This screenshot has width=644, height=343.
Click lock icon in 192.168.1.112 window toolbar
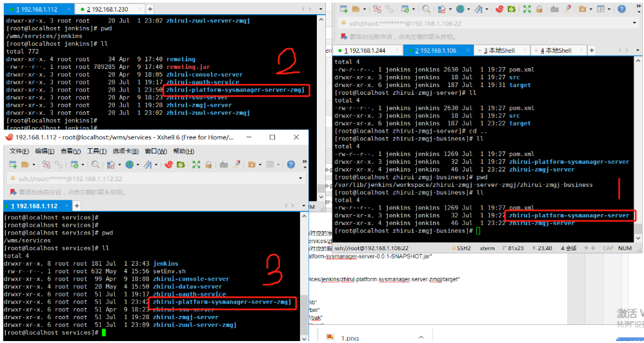pos(208,164)
